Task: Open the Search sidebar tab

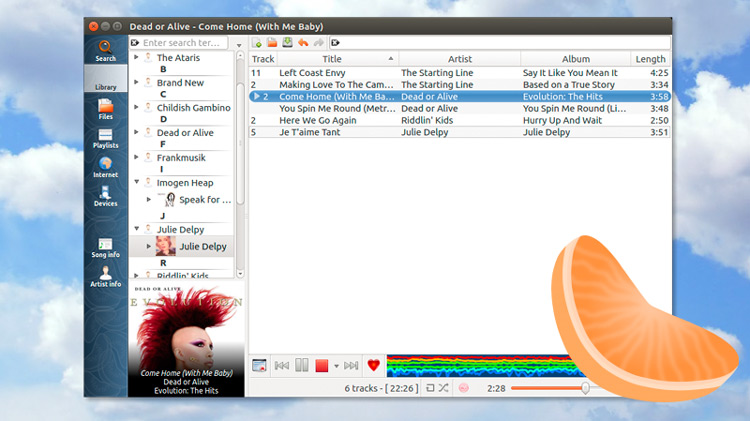Action: coord(105,50)
